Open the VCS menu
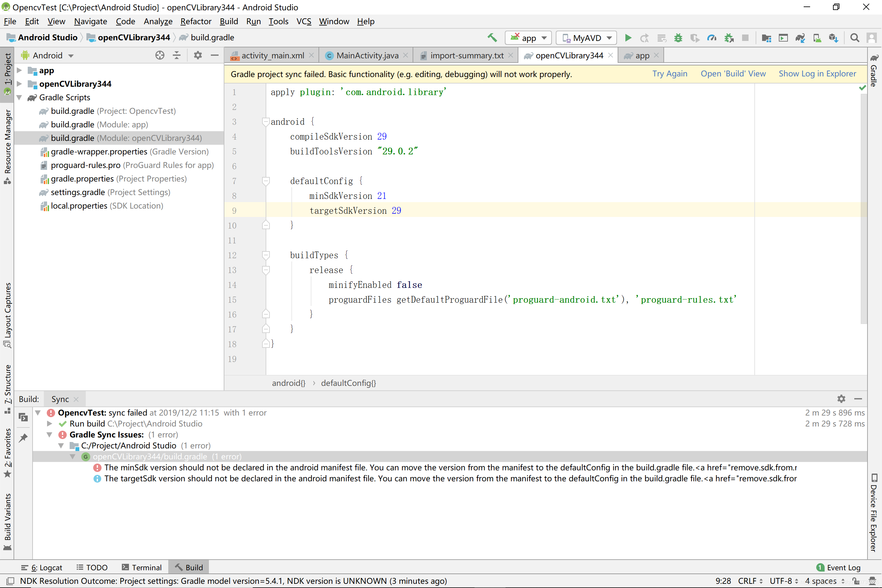 (304, 21)
